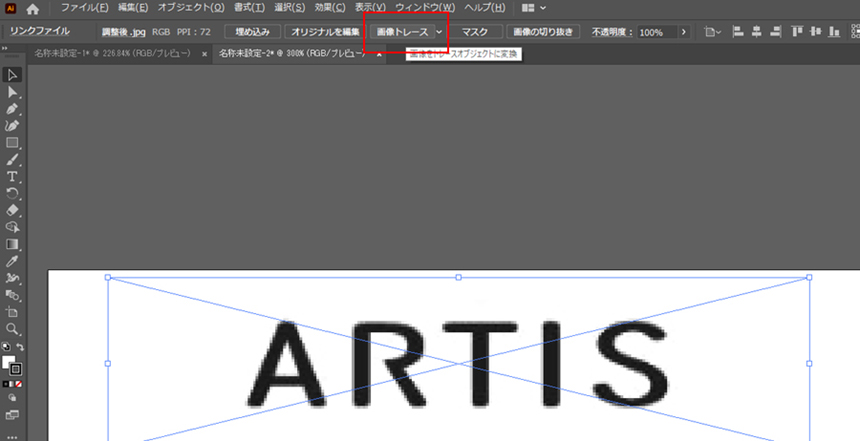The image size is (860, 441).
Task: Open the リンクファイル link
Action: pos(39,31)
